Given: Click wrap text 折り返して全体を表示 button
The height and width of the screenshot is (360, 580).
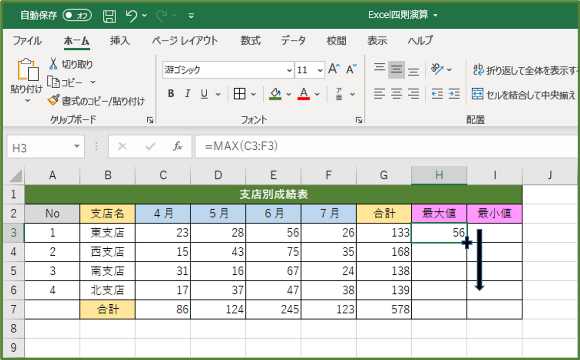Looking at the screenshot, I should (525, 70).
